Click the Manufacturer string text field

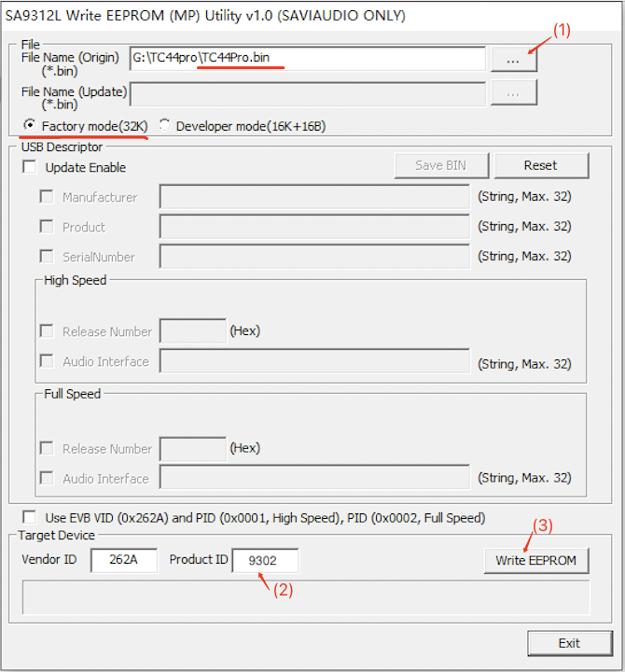tap(314, 197)
